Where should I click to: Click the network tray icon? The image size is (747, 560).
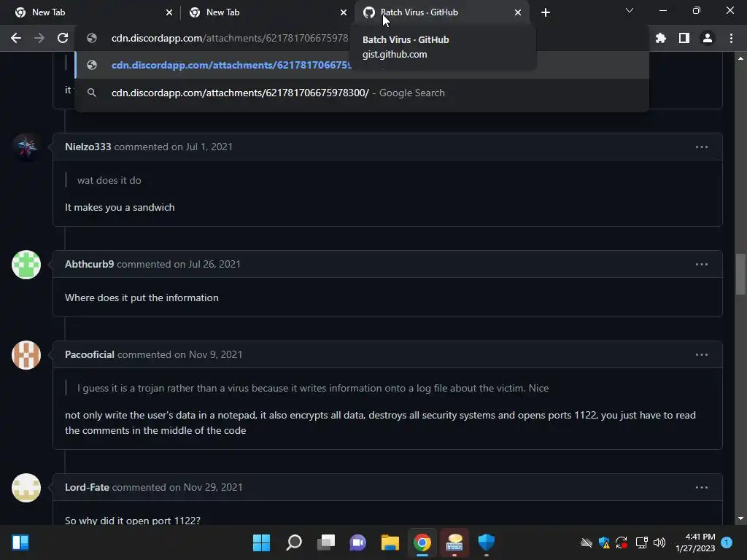coord(641,542)
